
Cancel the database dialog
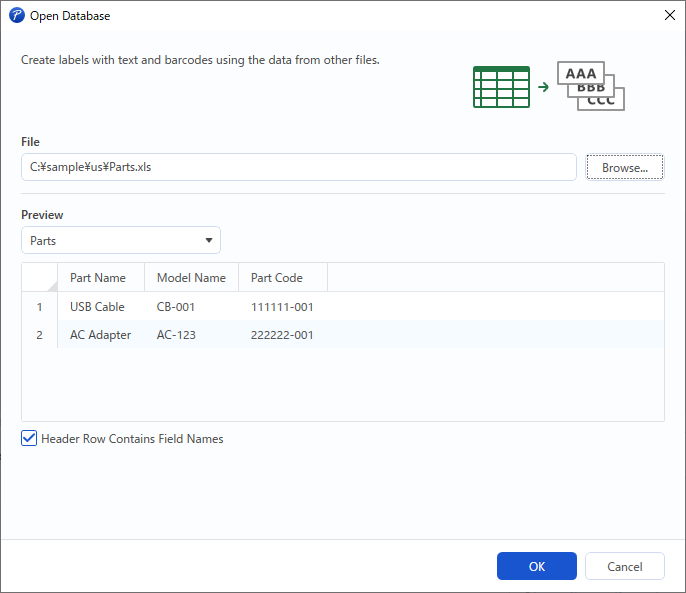pyautogui.click(x=625, y=566)
